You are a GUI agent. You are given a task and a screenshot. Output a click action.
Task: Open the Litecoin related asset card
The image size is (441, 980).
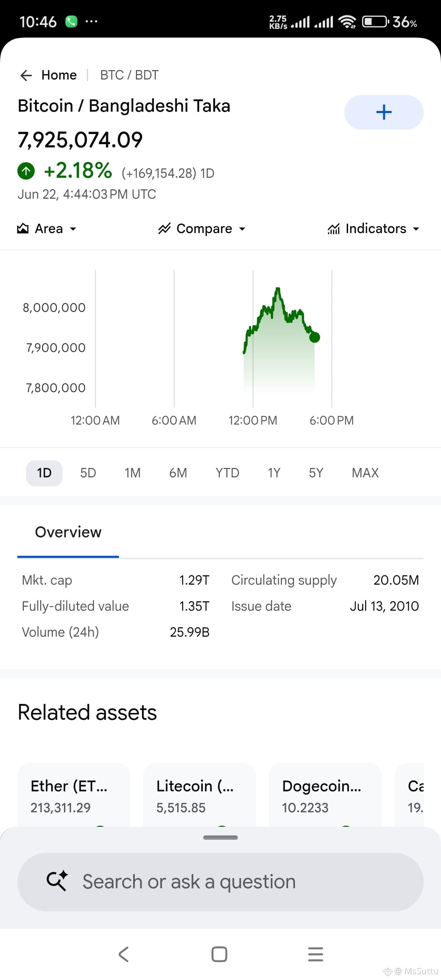click(x=200, y=795)
